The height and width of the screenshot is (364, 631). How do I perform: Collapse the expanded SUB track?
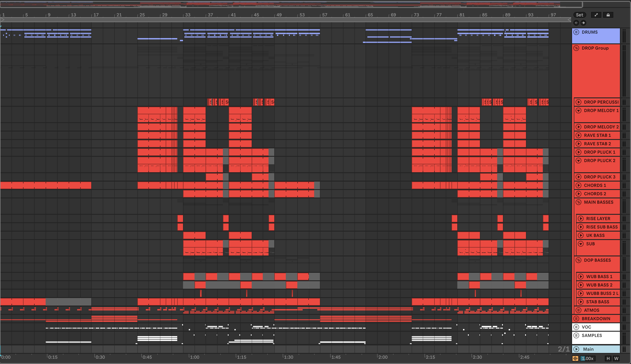[581, 244]
